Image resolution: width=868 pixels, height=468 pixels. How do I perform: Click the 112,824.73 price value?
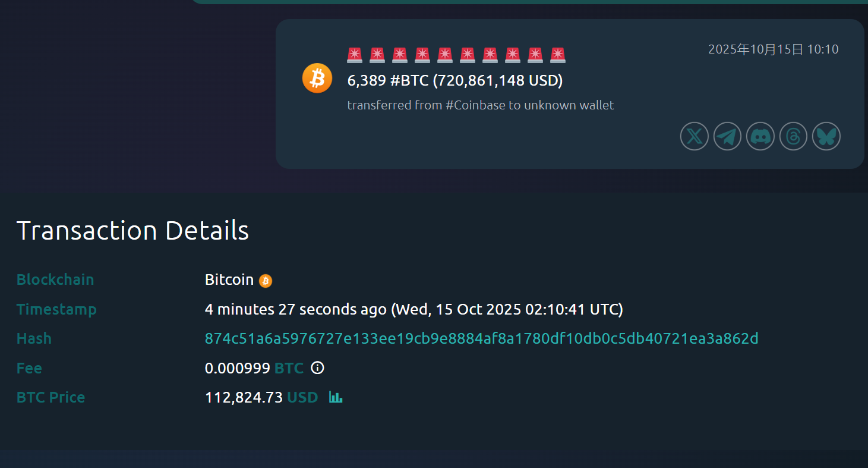[244, 397]
